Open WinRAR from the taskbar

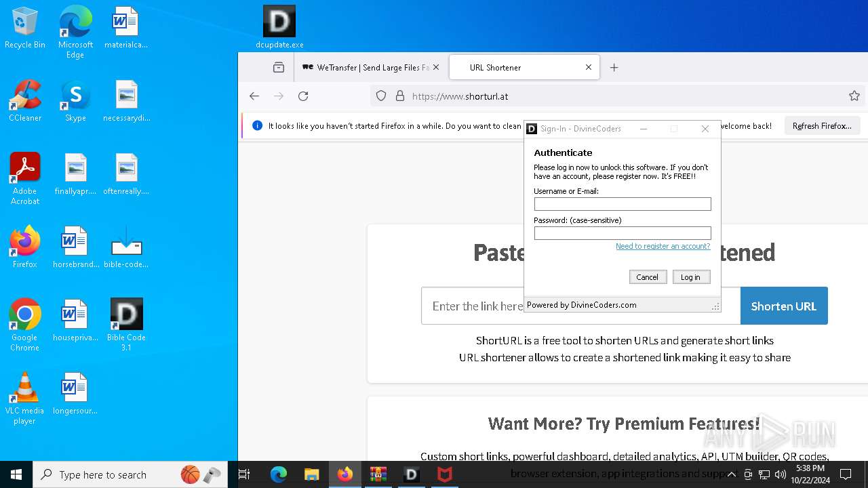pos(378,474)
